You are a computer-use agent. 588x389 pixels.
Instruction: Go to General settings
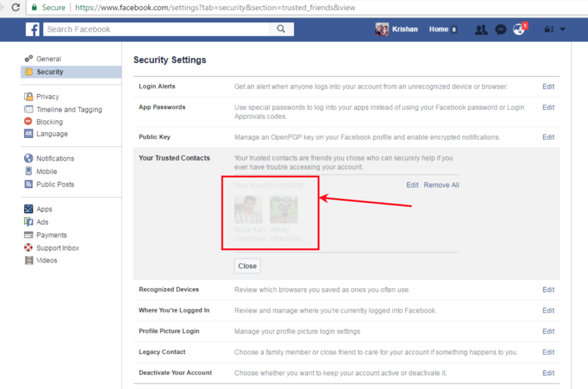48,59
